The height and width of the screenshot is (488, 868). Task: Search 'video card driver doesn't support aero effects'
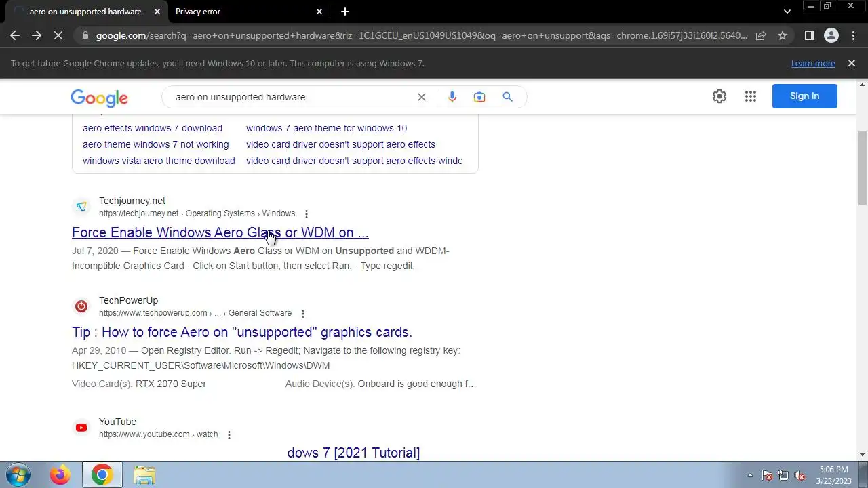click(x=341, y=144)
